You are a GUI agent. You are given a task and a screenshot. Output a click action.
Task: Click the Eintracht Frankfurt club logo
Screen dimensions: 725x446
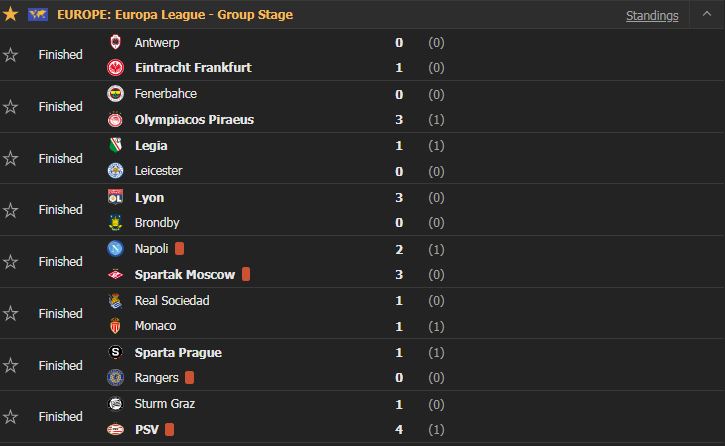point(115,68)
